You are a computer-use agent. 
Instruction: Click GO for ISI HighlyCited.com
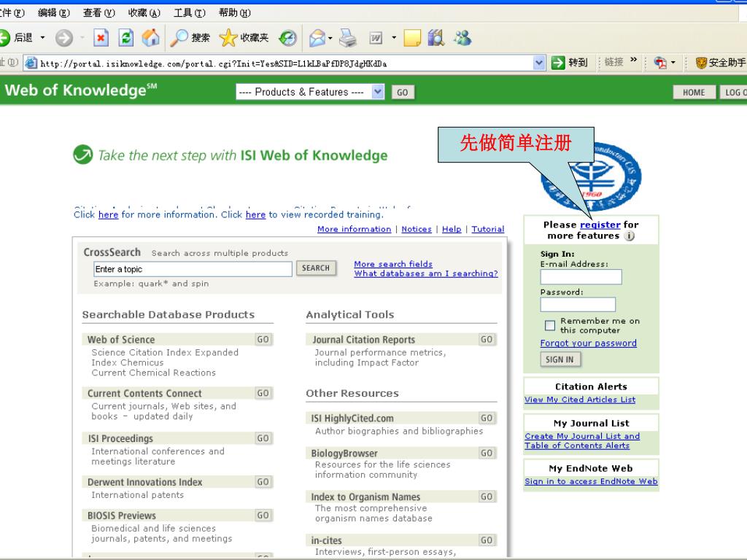487,418
